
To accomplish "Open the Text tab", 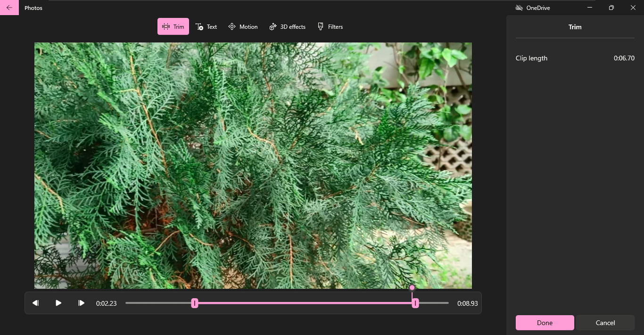I will (206, 26).
